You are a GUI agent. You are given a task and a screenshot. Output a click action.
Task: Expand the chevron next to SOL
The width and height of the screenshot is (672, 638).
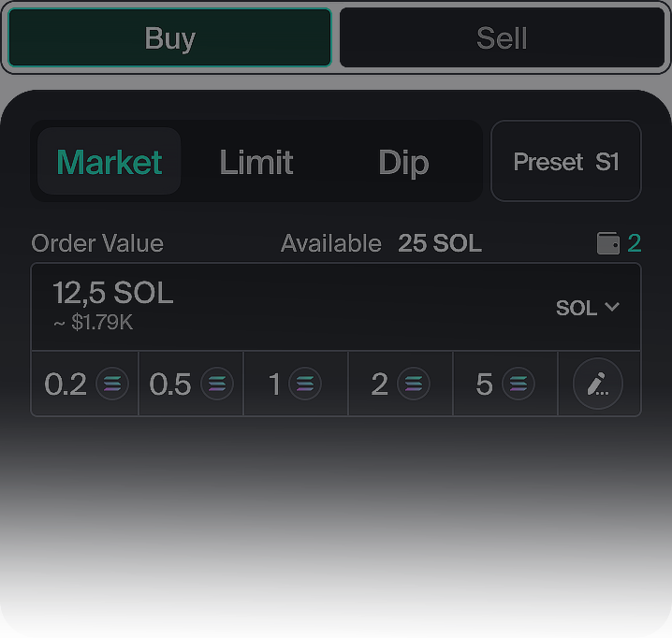[613, 307]
